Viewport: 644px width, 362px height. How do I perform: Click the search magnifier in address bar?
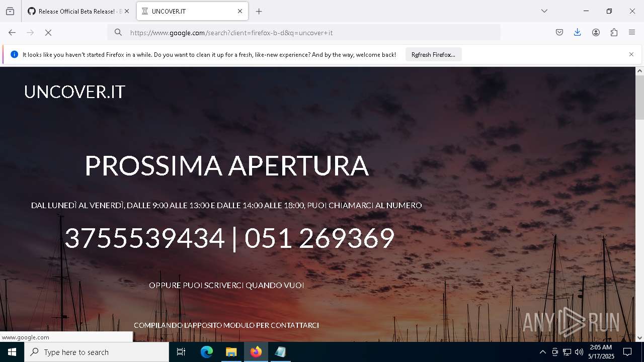[118, 33]
